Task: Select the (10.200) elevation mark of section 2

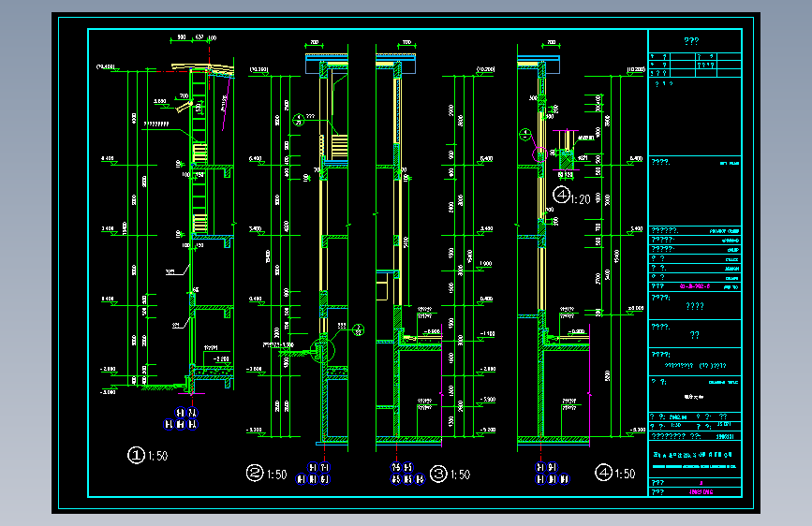Action: point(258,69)
